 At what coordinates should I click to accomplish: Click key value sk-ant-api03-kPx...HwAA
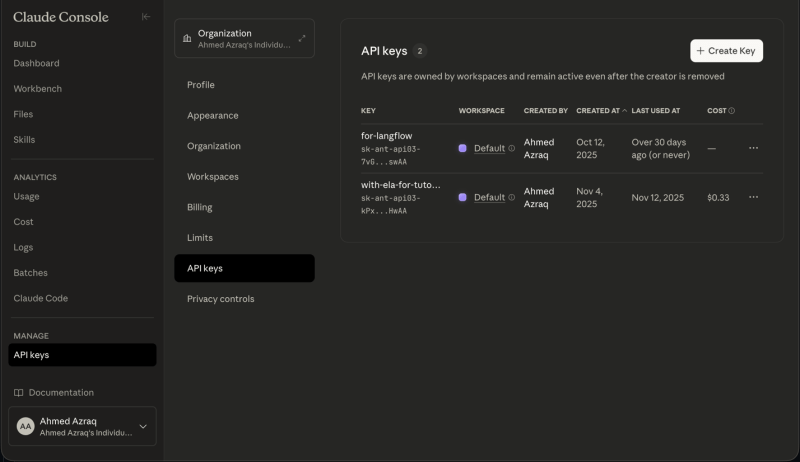(x=391, y=204)
